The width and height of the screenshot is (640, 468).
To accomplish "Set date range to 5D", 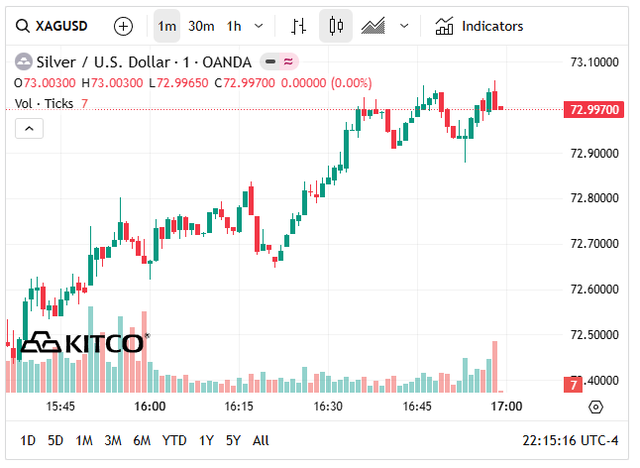I will 56,440.
